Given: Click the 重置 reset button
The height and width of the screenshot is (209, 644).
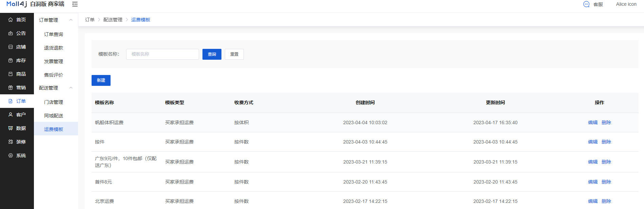Looking at the screenshot, I should point(234,54).
